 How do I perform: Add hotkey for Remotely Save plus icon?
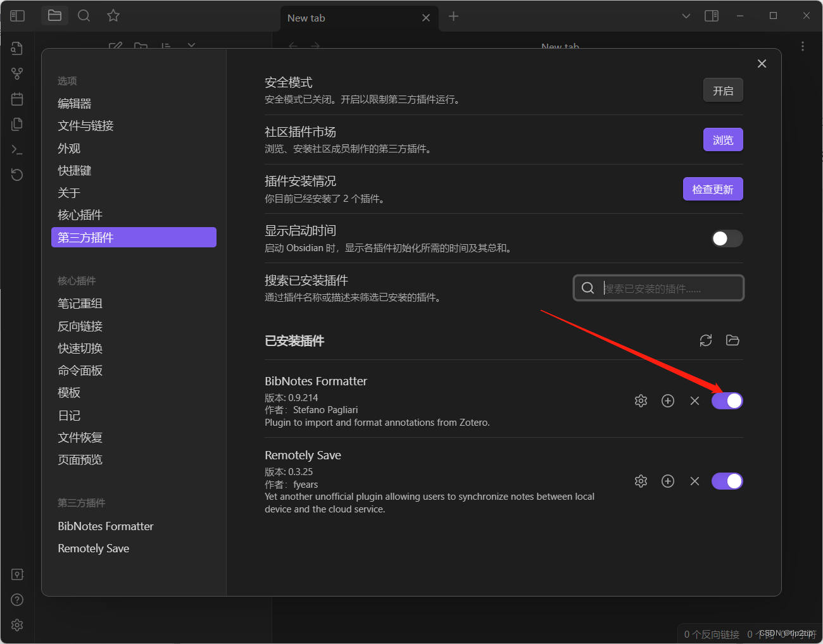tap(668, 481)
